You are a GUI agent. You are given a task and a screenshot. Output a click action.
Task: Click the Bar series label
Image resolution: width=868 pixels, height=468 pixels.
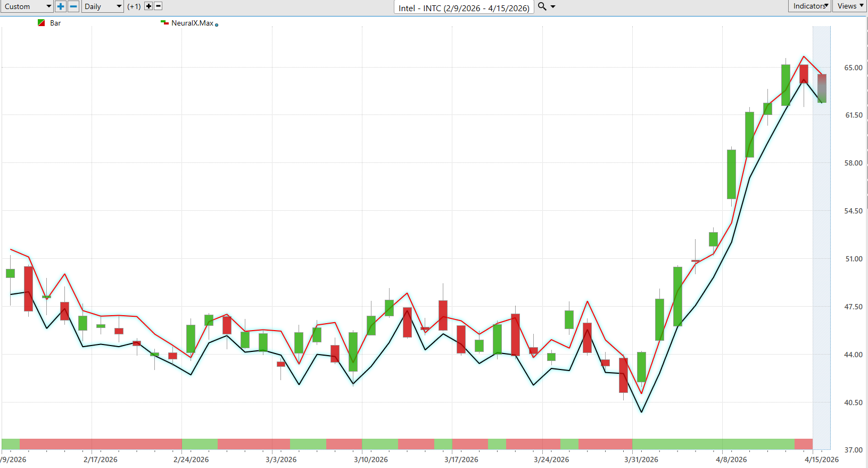55,23
